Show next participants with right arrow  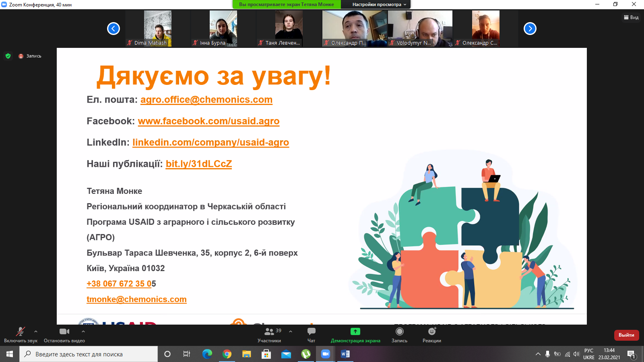tap(530, 29)
